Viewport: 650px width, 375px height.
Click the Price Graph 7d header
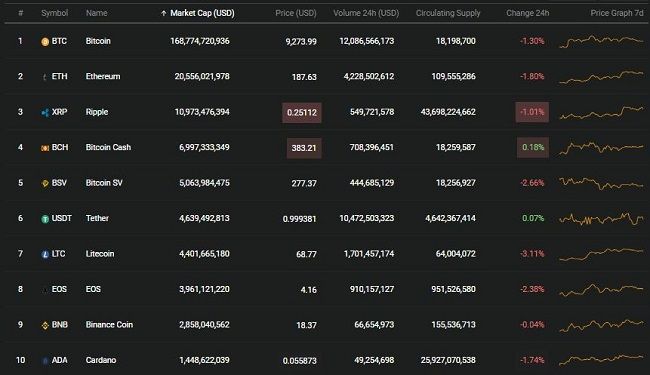coord(617,13)
